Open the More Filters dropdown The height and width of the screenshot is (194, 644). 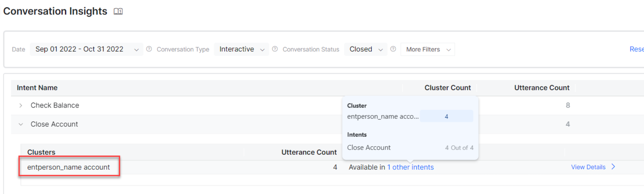tap(427, 50)
